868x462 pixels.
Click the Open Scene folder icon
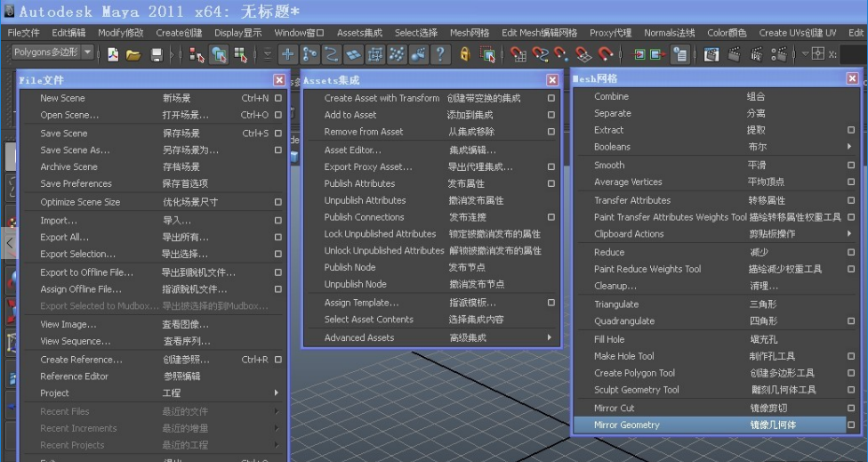133,54
